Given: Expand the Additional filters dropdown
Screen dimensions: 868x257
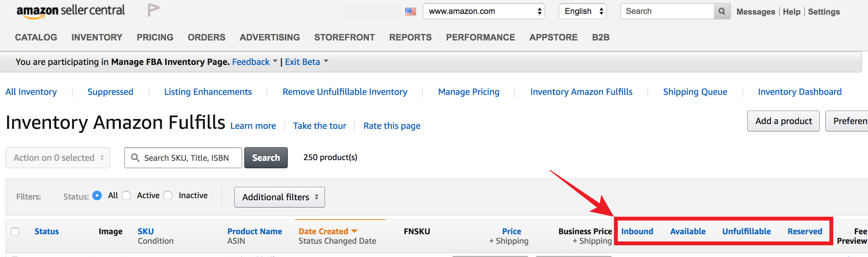Looking at the screenshot, I should (x=279, y=197).
